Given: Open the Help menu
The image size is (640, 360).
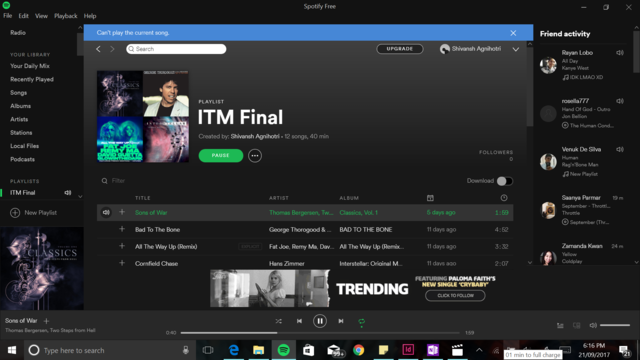Looking at the screenshot, I should click(x=90, y=16).
